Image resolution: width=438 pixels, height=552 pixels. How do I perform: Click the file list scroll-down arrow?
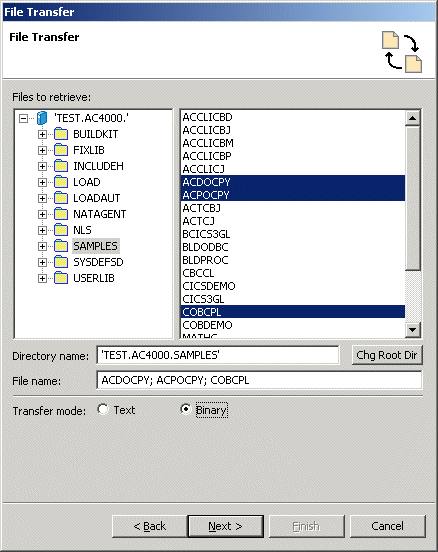[412, 330]
